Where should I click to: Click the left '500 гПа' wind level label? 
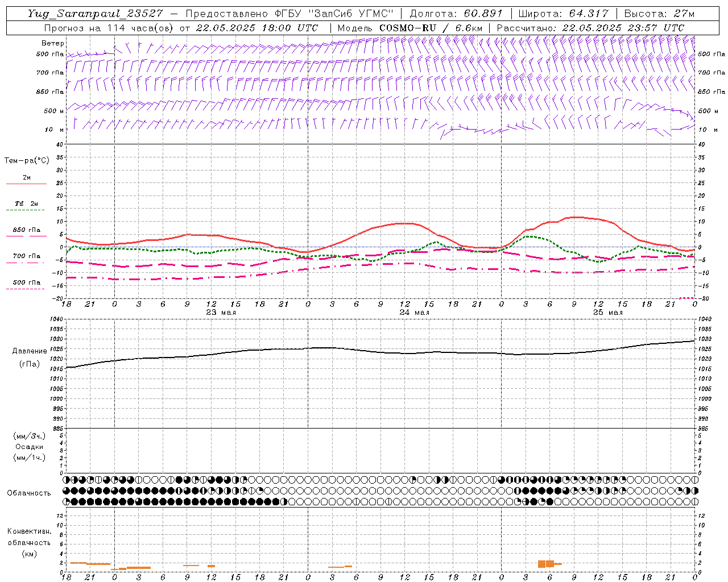[x=50, y=54]
